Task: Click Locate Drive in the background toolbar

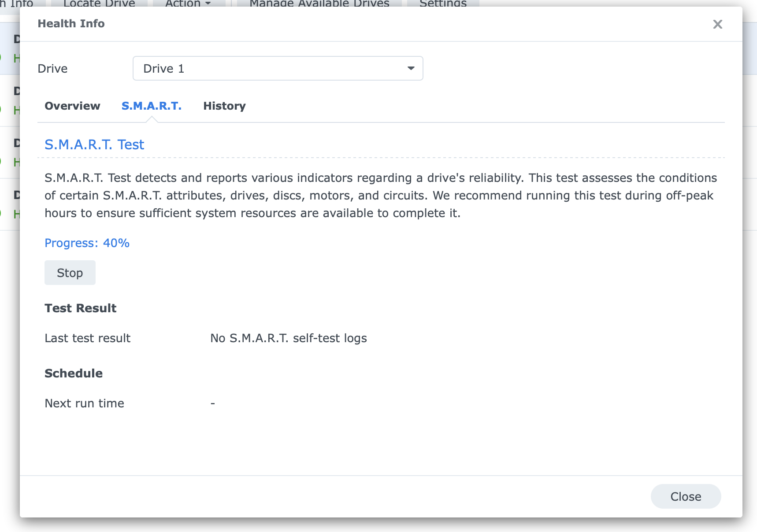Action: tap(99, 4)
